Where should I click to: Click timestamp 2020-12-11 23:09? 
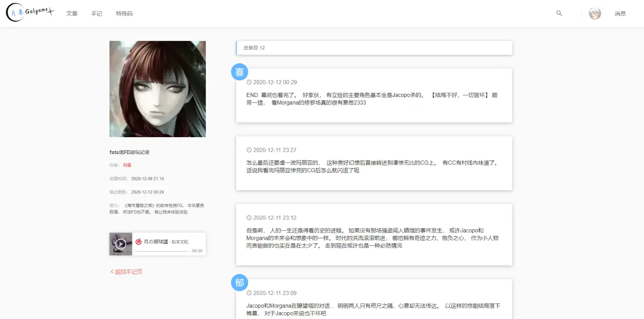coord(275,293)
